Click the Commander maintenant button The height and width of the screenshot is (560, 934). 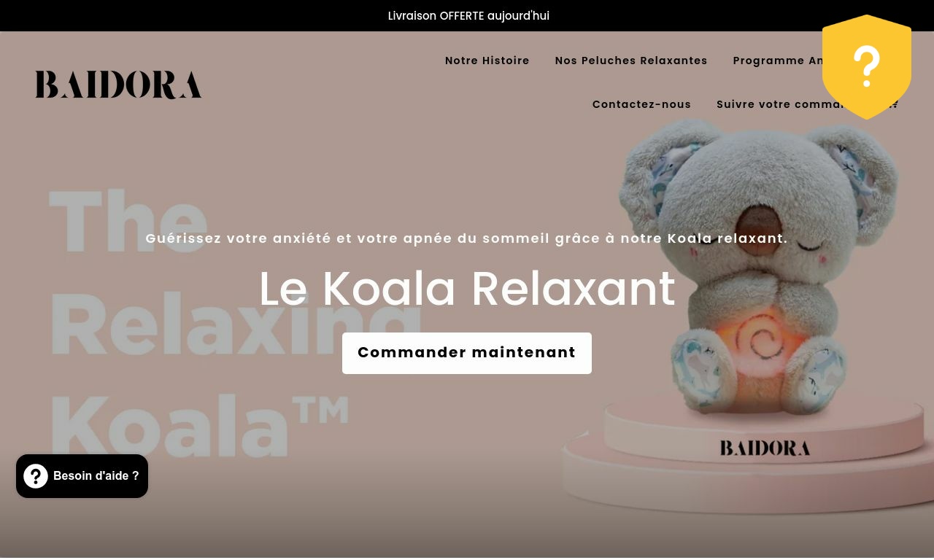[x=467, y=353]
